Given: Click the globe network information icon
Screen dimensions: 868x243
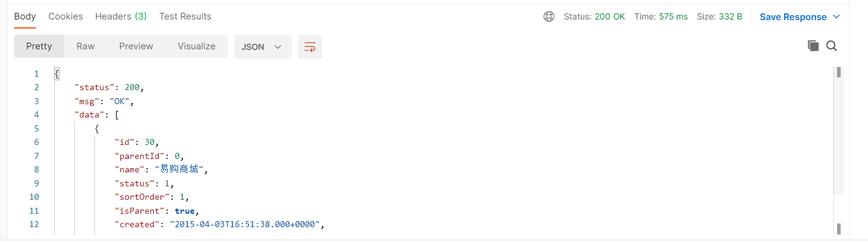Looking at the screenshot, I should point(549,17).
